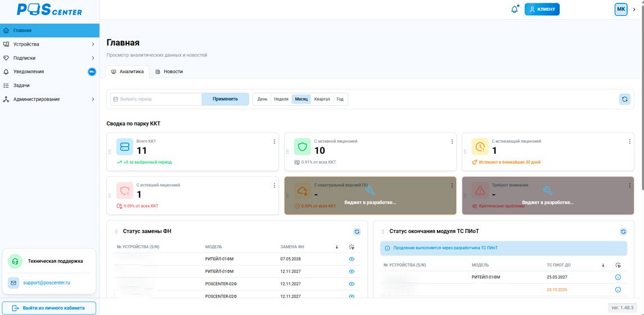Image resolution: width=644 pixels, height=315 pixels.
Task: Sort Замена ФН column with the arrow
Action: pos(337,247)
